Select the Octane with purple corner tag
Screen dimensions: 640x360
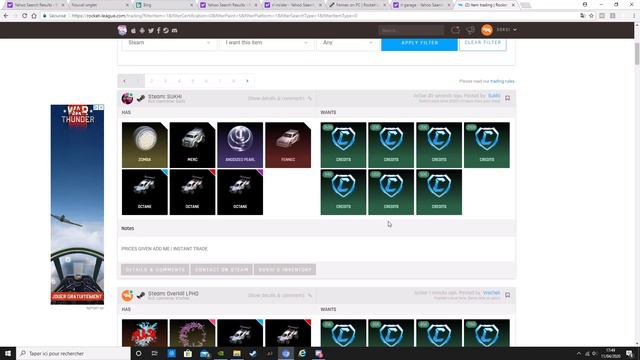coord(240,192)
